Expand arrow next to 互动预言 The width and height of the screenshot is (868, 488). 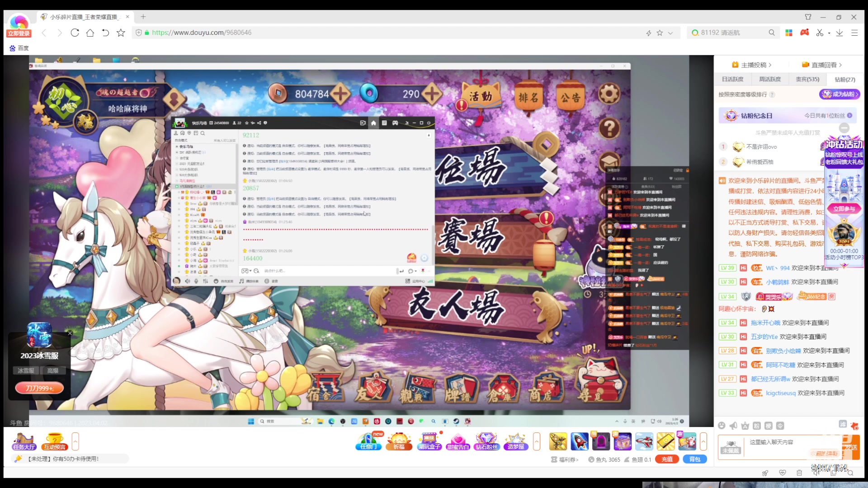(x=75, y=441)
